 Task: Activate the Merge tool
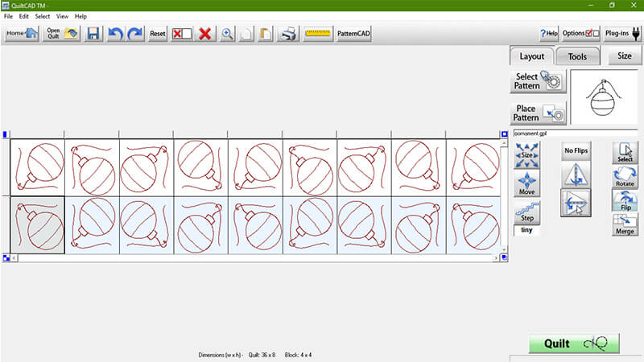coord(625,224)
